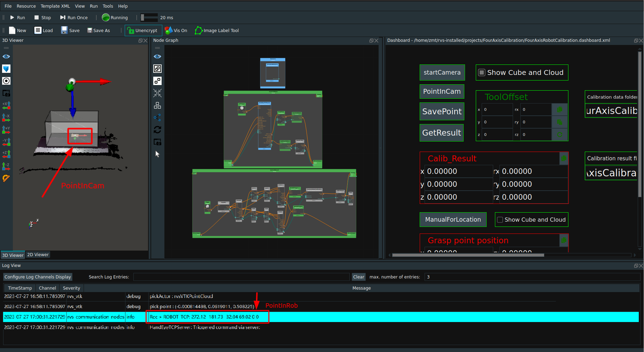This screenshot has width=644, height=352.
Task: Check lower Show Cube and Cloud checkbox
Action: pos(500,220)
